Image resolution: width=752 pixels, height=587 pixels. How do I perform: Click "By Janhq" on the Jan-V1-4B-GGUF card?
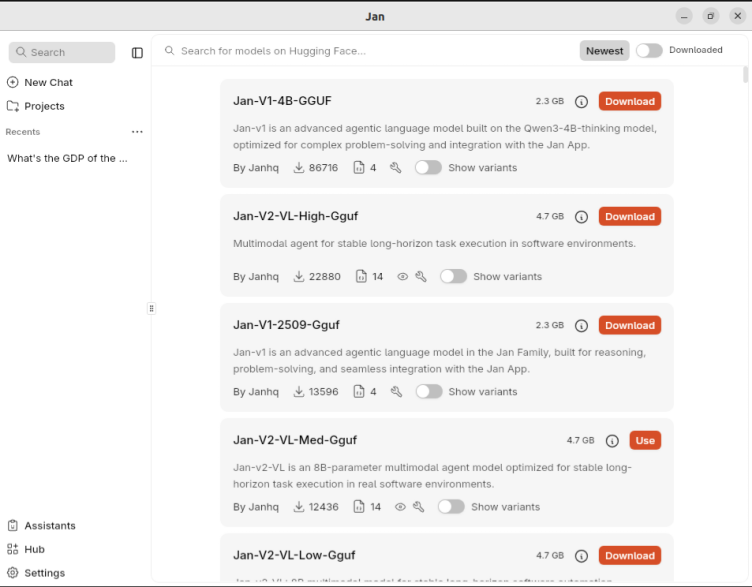(256, 168)
